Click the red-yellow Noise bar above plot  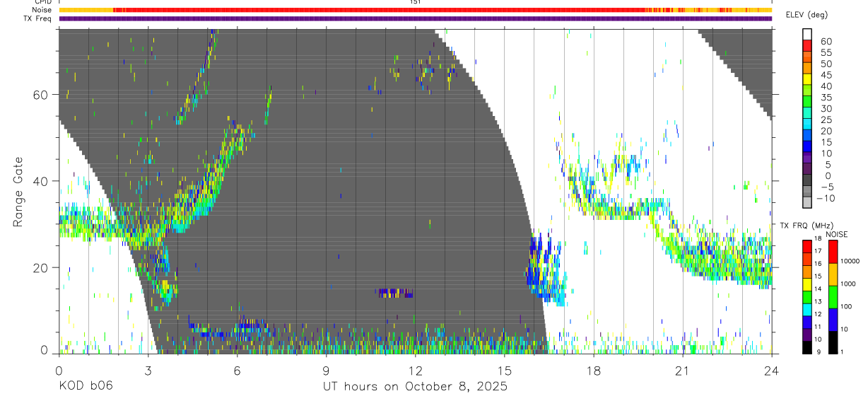tap(415, 10)
